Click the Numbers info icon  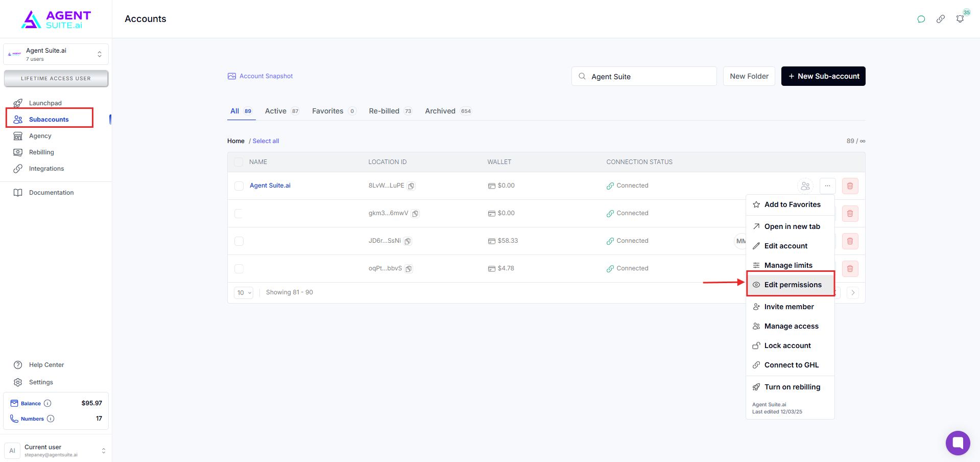(x=51, y=419)
